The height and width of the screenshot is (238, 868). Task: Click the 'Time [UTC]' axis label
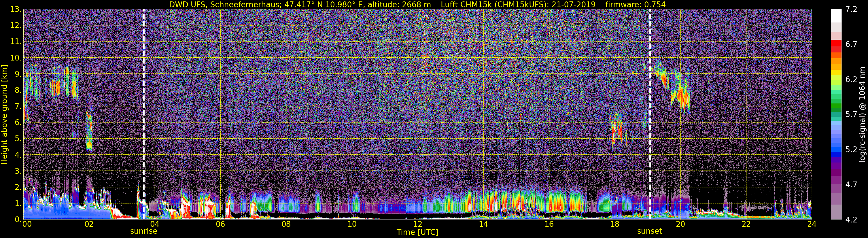point(417,232)
